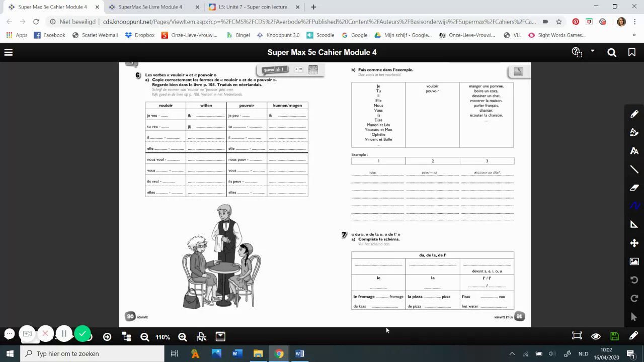This screenshot has width=644, height=362.
Task: Select the move arrows tool
Action: [634, 243]
